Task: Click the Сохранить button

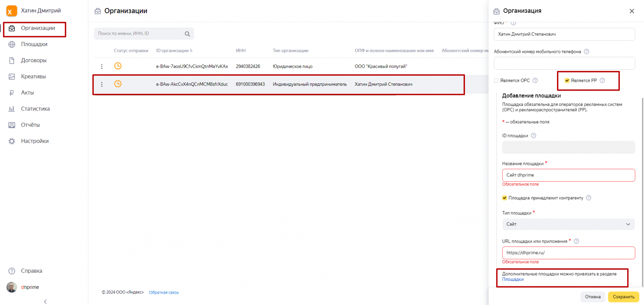Action: point(623,297)
